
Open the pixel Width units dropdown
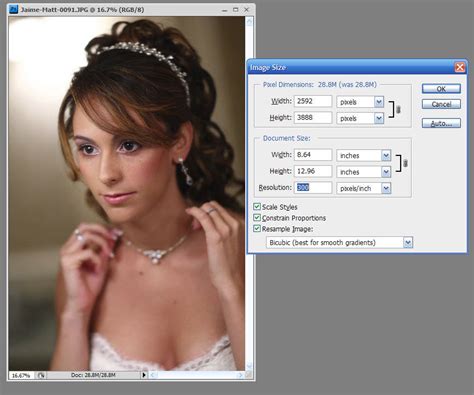[x=379, y=102]
